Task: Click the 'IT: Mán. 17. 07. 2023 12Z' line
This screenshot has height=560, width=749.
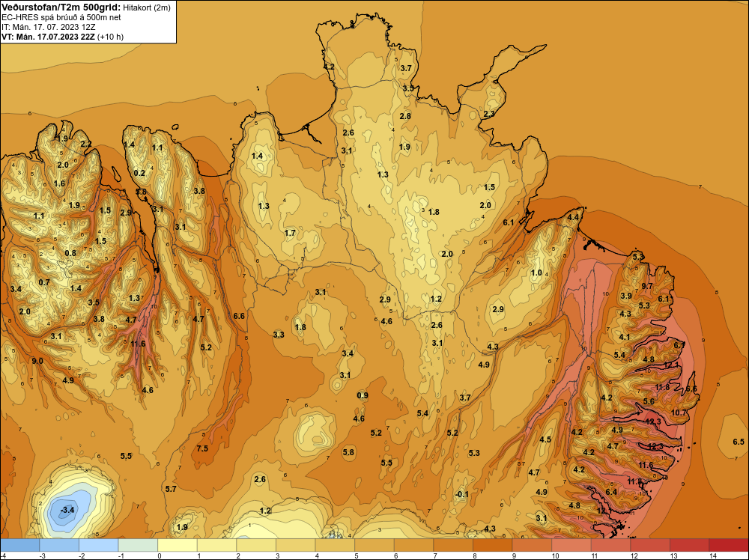Action: 49,27
